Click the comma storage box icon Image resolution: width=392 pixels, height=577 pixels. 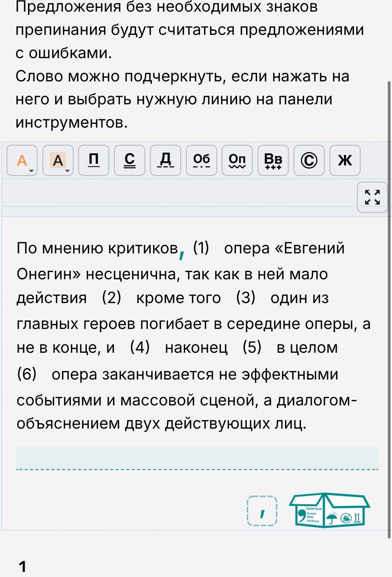point(329,510)
